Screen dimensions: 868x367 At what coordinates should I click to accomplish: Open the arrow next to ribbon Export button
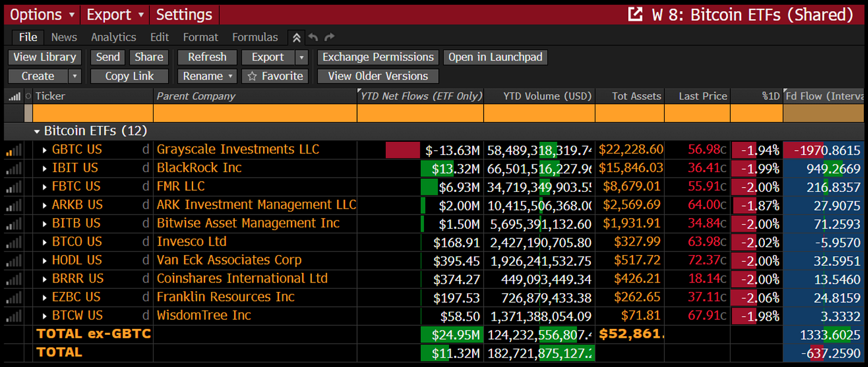(x=302, y=57)
